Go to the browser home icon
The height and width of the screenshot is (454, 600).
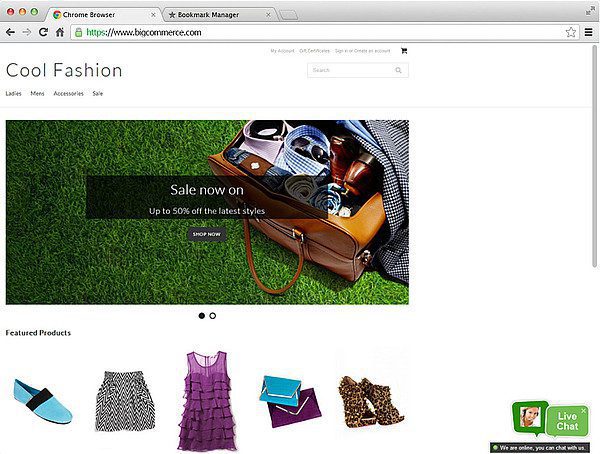[x=60, y=32]
